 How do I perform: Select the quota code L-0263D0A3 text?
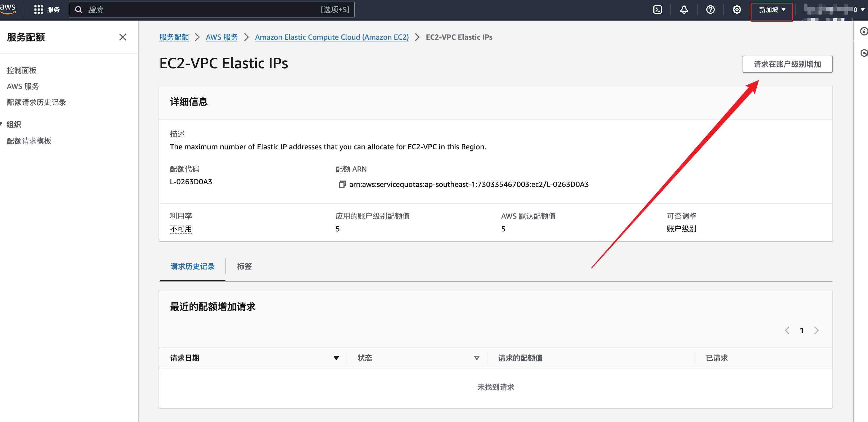coord(191,182)
